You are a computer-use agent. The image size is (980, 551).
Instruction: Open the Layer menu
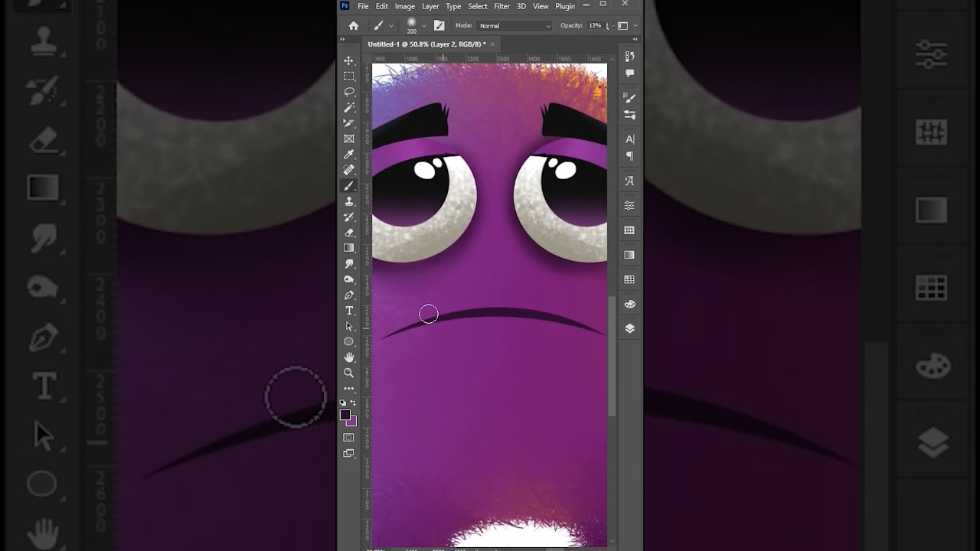coord(430,6)
